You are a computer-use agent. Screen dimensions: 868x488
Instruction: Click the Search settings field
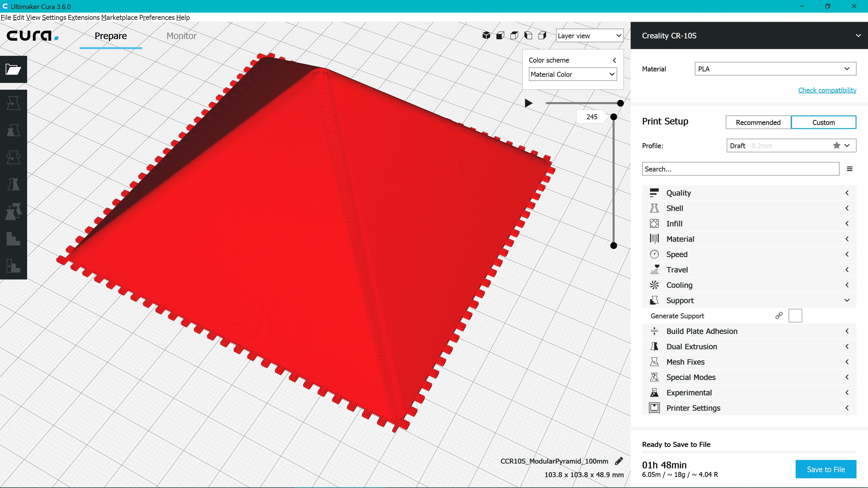point(741,169)
